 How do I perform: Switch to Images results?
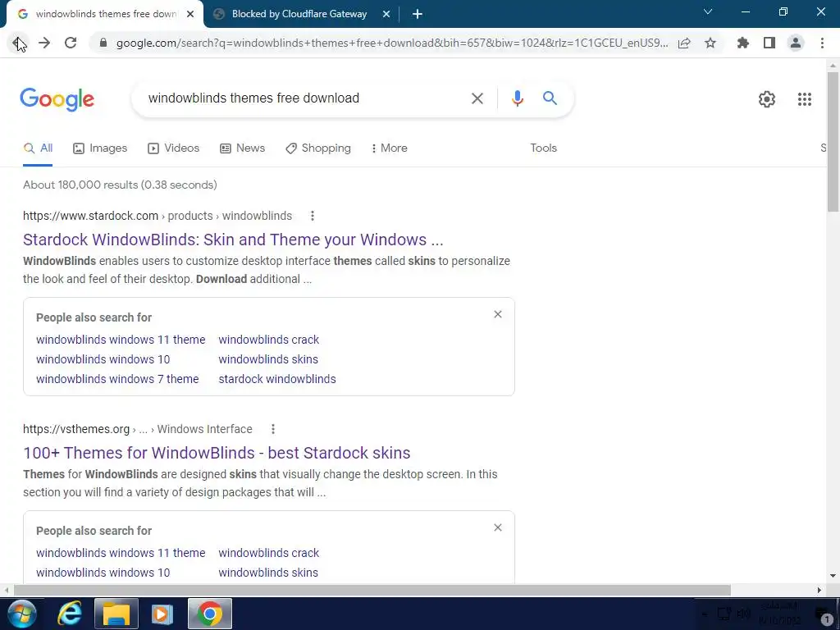100,148
